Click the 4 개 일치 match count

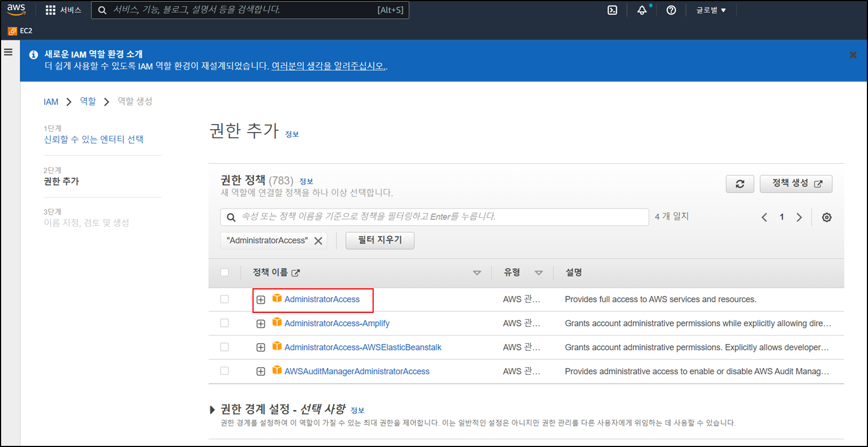[x=671, y=216]
